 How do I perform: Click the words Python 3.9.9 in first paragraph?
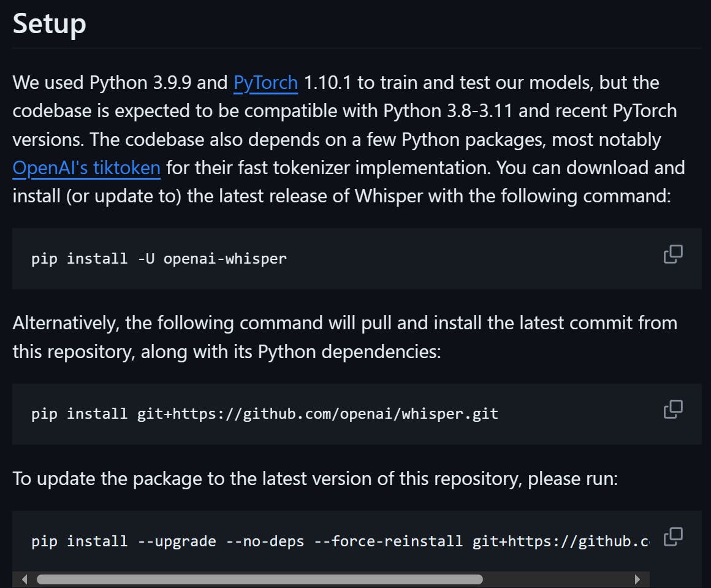(x=140, y=83)
